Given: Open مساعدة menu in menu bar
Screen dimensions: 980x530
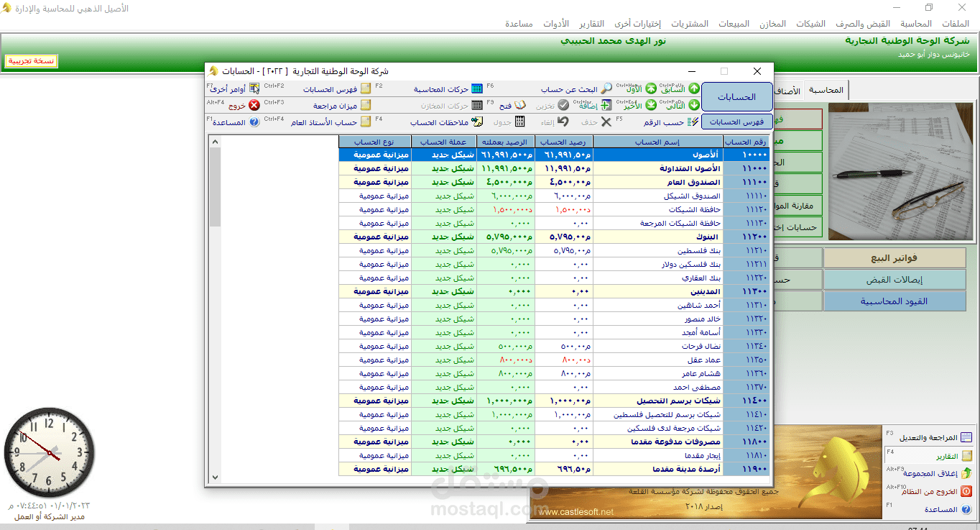Looking at the screenshot, I should click(519, 24).
